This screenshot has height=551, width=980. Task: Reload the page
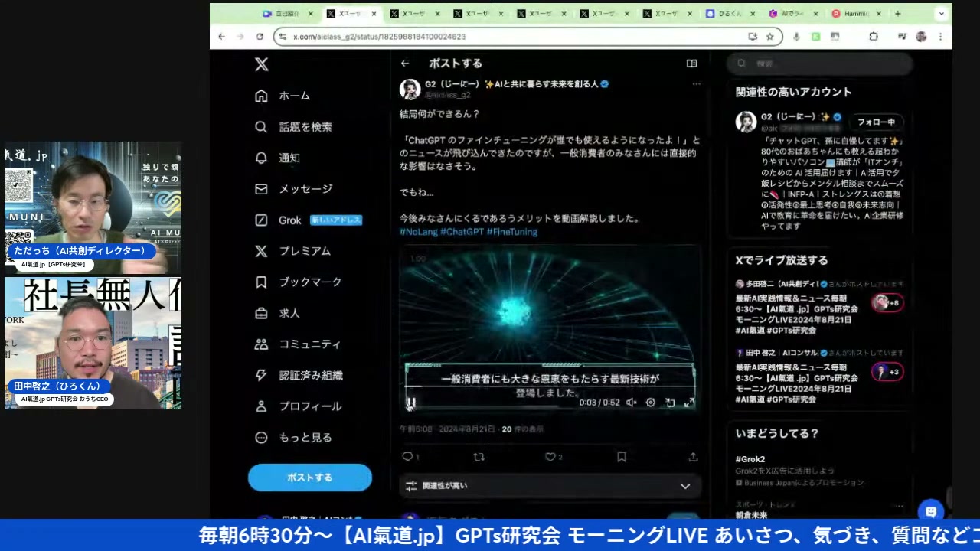point(260,37)
